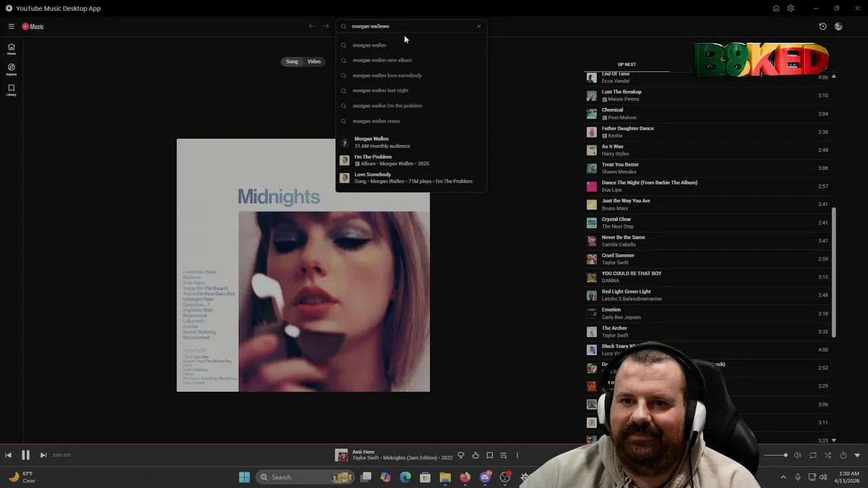
Task: Open the profile avatar menu
Action: [x=839, y=26]
